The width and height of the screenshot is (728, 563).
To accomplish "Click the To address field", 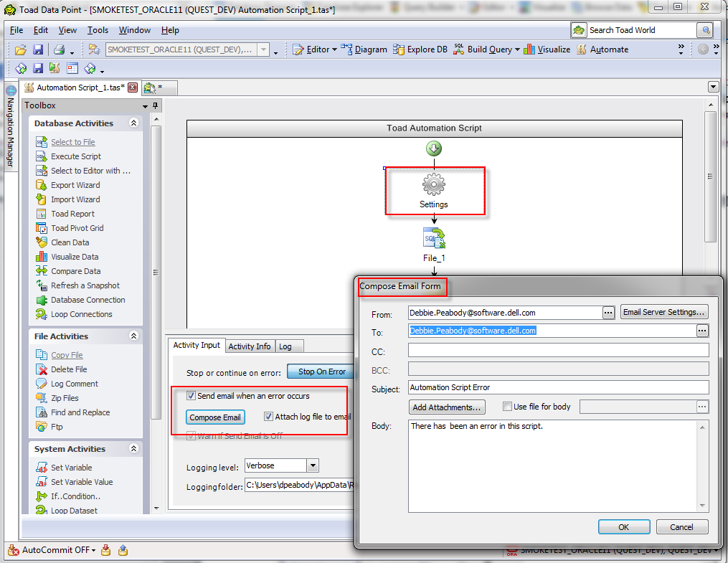I will 552,331.
